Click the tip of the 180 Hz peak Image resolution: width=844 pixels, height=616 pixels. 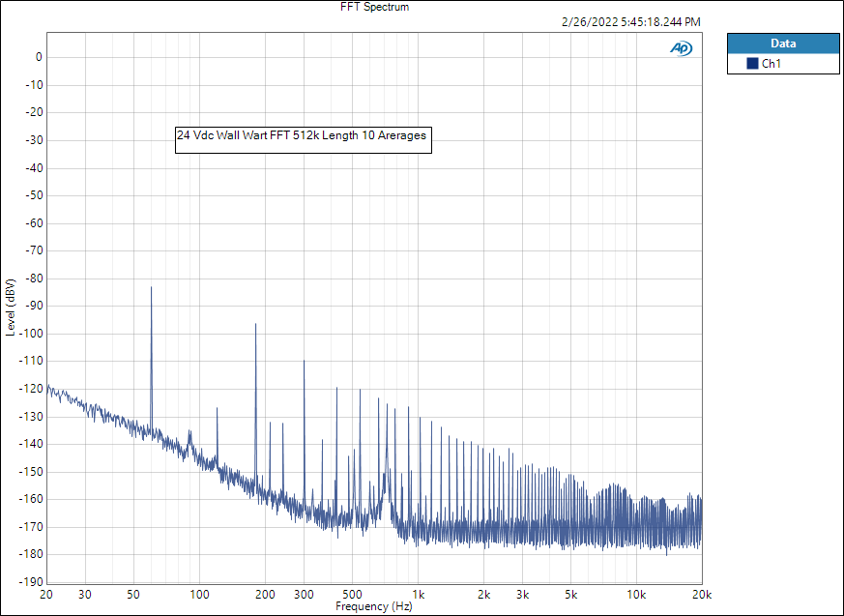point(255,324)
